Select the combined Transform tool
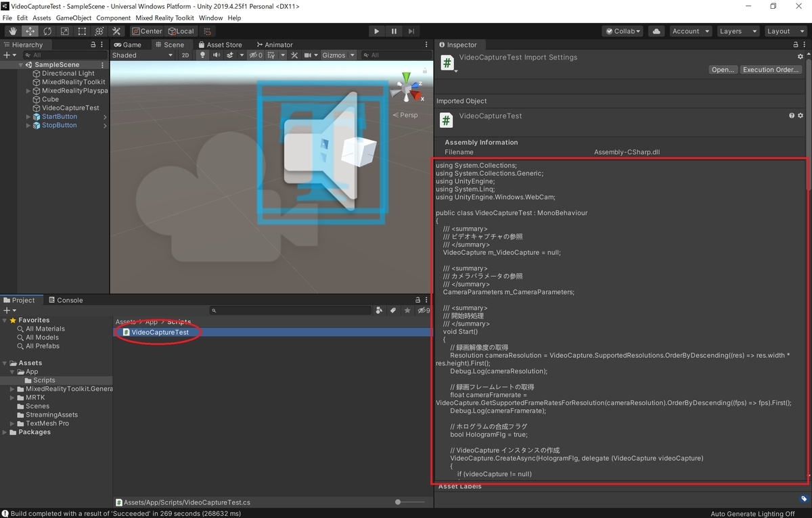The image size is (812, 518). [99, 31]
